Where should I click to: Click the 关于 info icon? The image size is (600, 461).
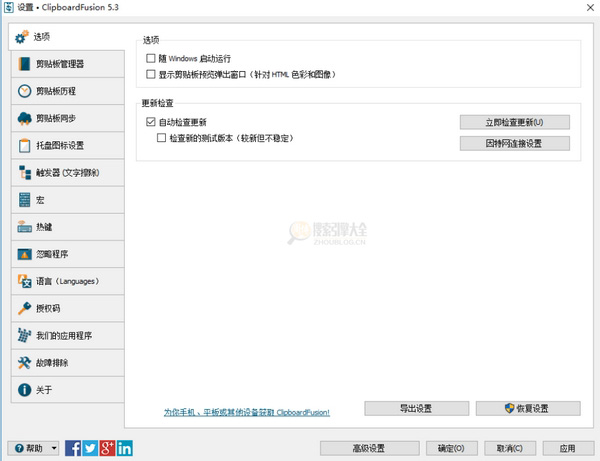pyautogui.click(x=24, y=390)
